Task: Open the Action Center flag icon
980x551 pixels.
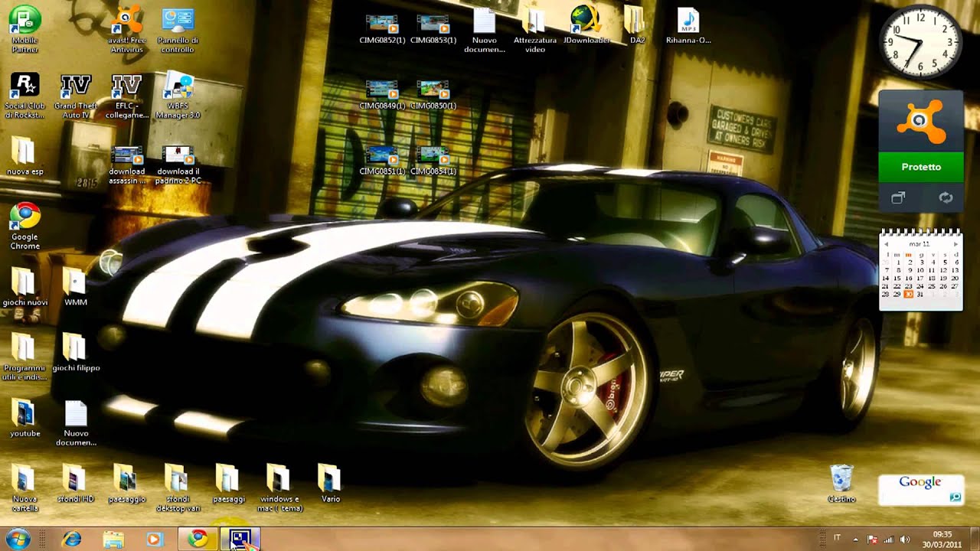Action: 872,539
